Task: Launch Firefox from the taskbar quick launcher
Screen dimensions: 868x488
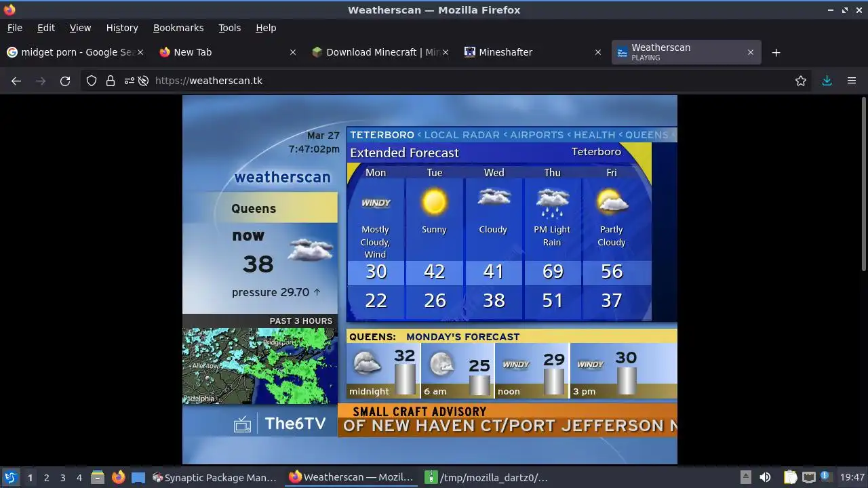Action: point(118,477)
